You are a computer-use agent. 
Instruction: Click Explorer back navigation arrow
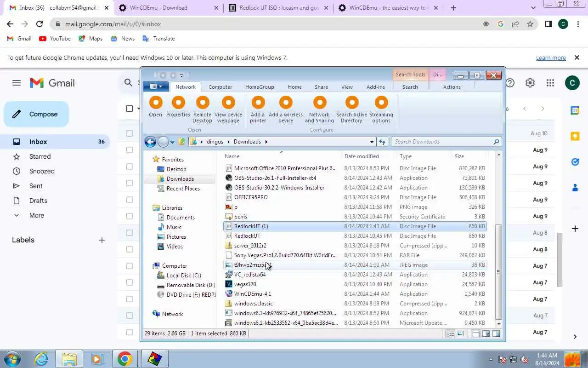coord(150,142)
